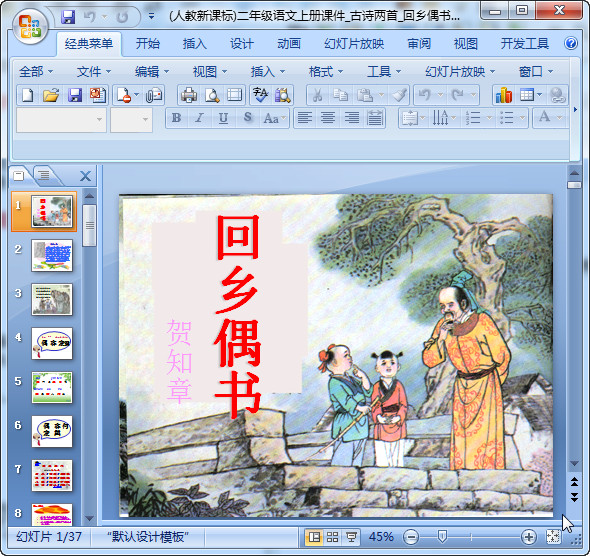590x556 pixels.
Task: Switch to Slide Sorter view icon
Action: pos(332,537)
